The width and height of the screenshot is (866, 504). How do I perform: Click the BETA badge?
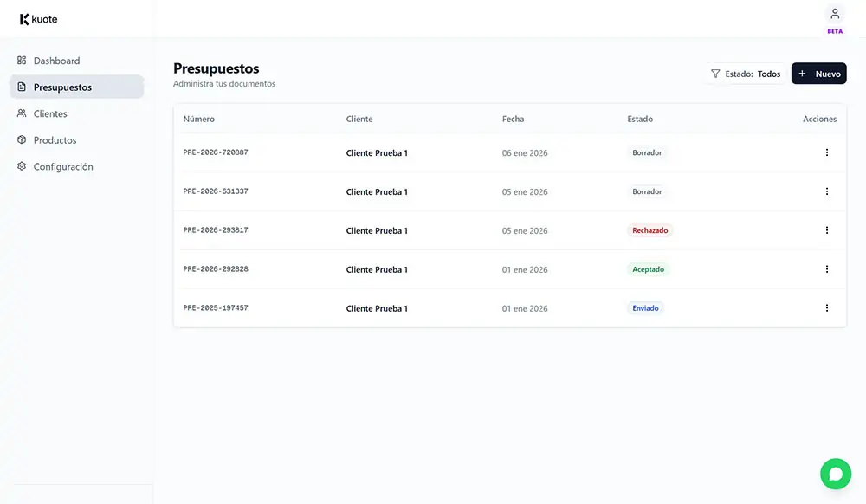[x=834, y=31]
